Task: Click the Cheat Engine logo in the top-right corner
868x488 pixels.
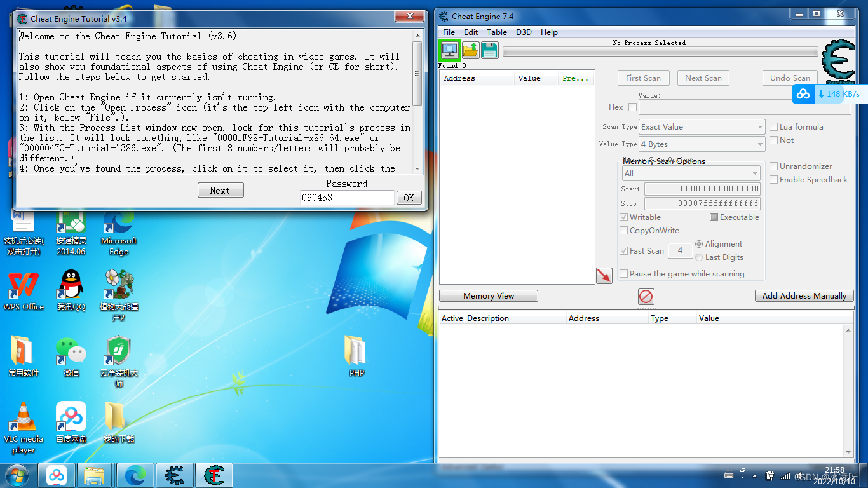Action: coord(838,60)
